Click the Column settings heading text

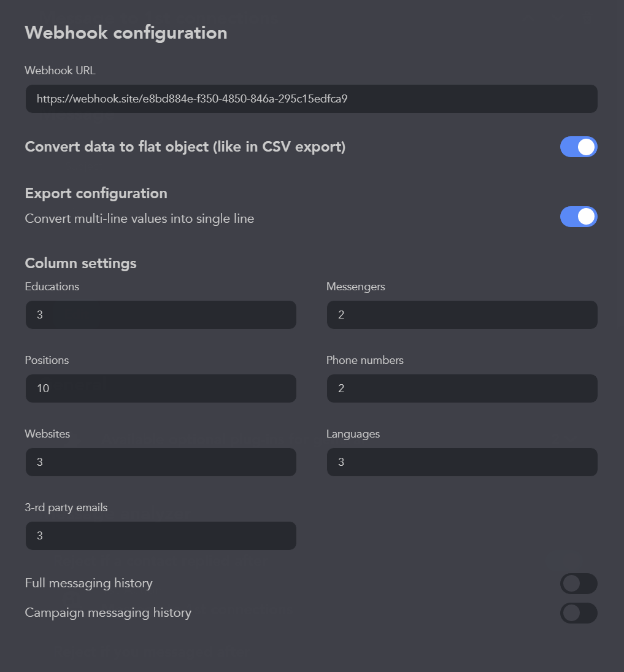(80, 263)
